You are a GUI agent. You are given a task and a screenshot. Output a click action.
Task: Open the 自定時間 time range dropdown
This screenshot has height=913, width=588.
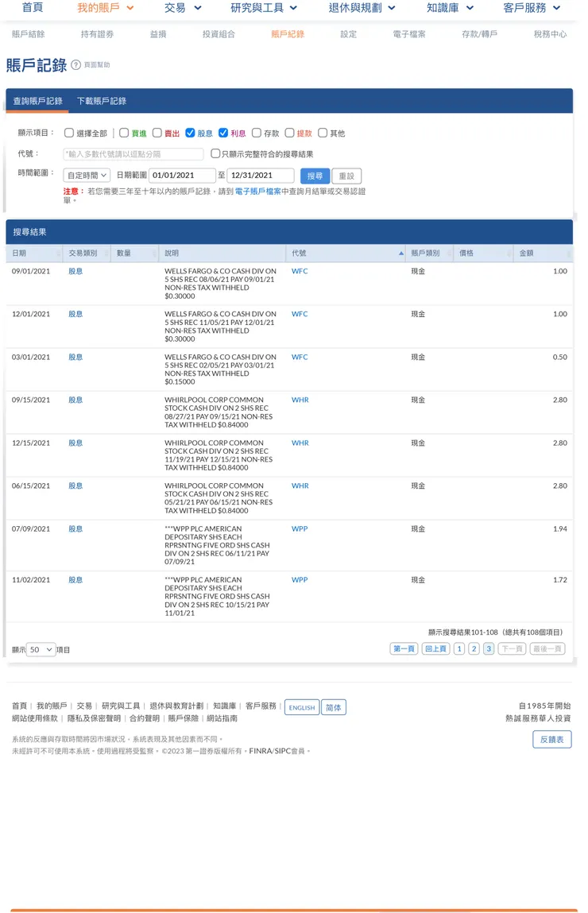tap(87, 176)
